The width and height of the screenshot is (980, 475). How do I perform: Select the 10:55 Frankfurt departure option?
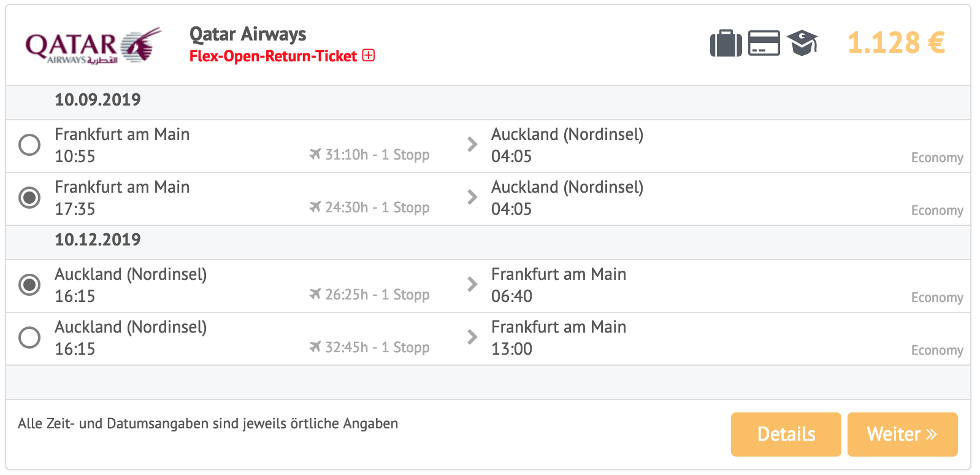(x=29, y=145)
